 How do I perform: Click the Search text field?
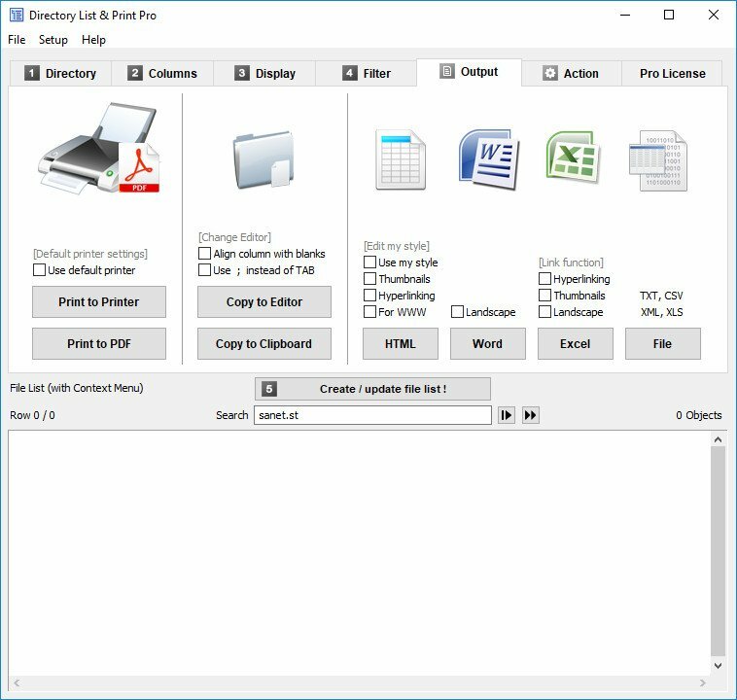point(372,415)
